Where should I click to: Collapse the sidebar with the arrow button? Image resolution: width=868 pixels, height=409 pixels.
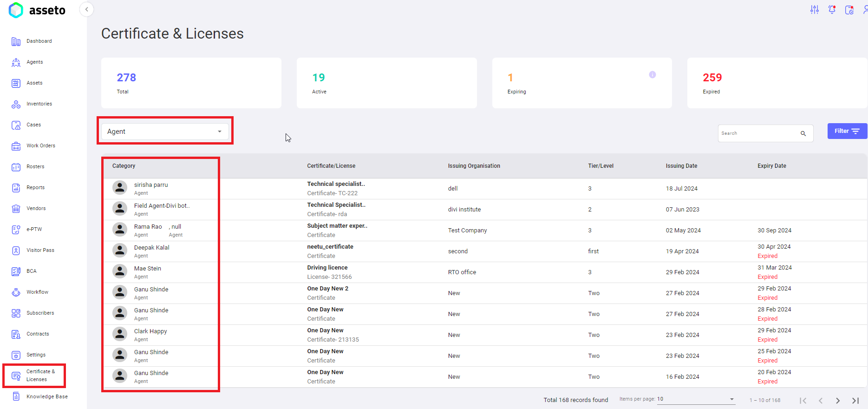86,9
